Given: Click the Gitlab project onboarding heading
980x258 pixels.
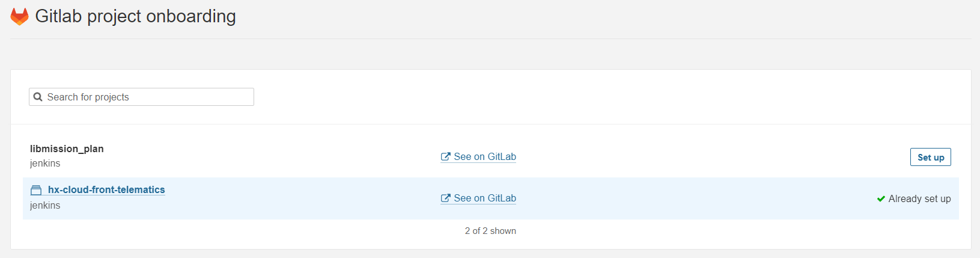Looking at the screenshot, I should (x=135, y=16).
